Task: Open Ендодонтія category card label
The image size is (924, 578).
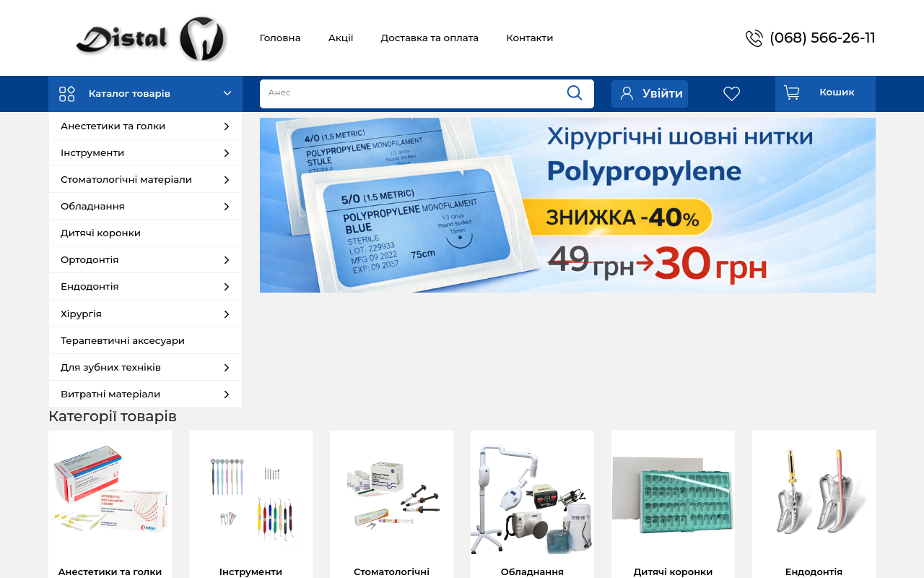Action: tap(814, 571)
